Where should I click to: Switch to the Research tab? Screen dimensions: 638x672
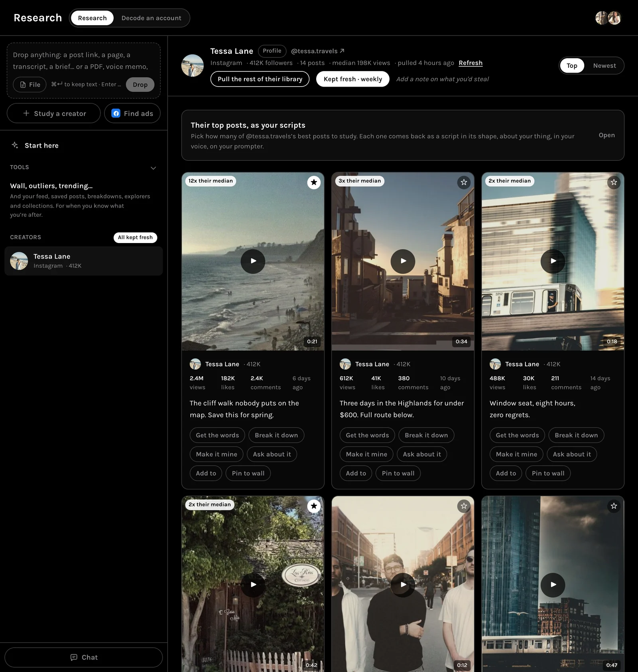click(x=93, y=18)
